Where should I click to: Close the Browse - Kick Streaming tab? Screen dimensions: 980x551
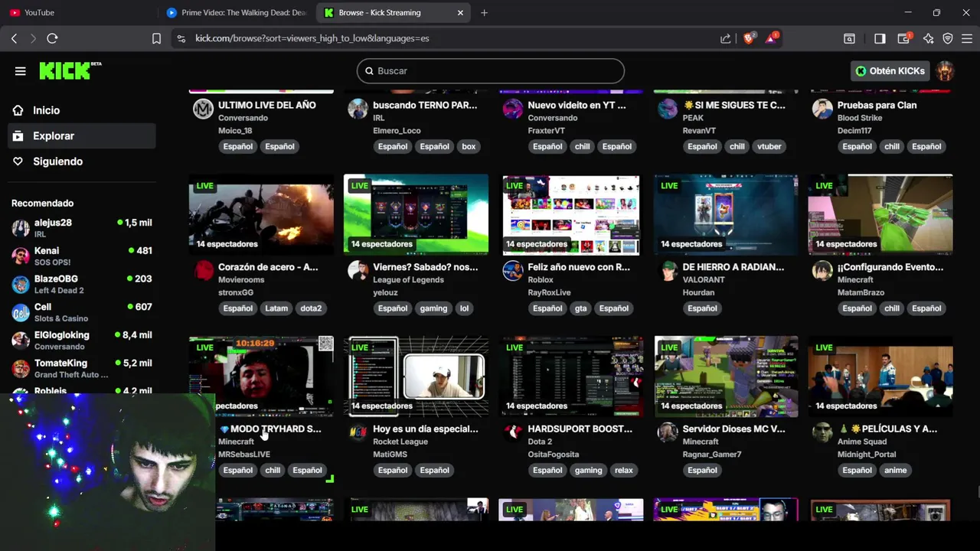click(460, 12)
